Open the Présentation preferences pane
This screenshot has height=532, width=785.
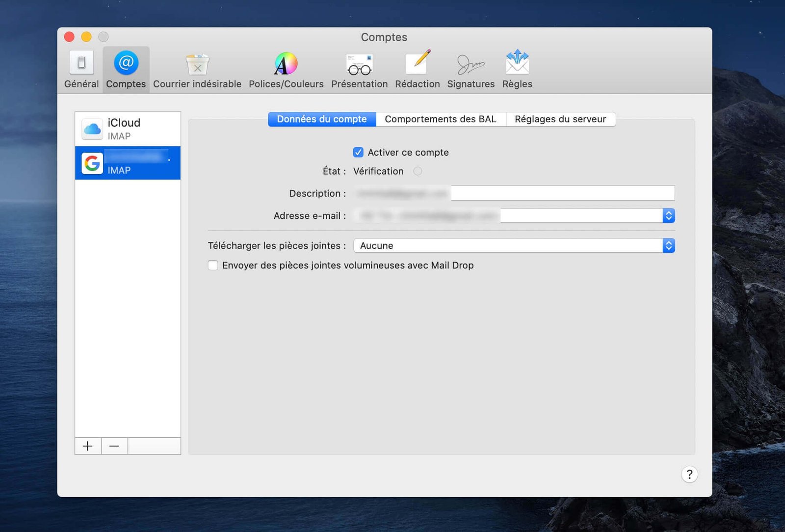pos(359,70)
